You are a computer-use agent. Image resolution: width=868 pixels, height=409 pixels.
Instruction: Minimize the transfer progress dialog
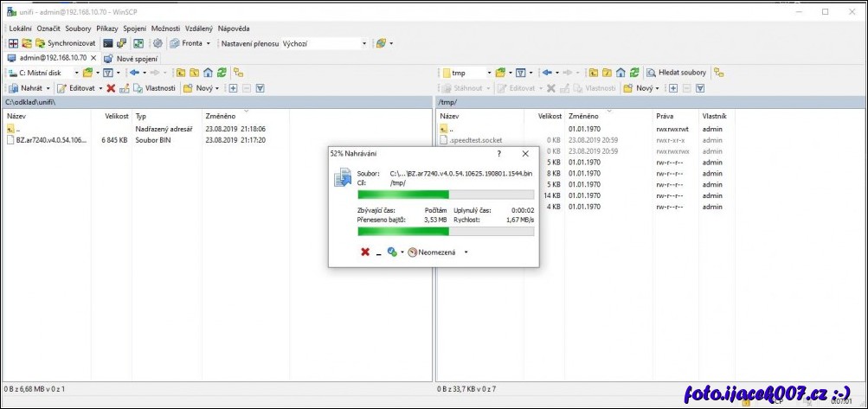coord(378,252)
